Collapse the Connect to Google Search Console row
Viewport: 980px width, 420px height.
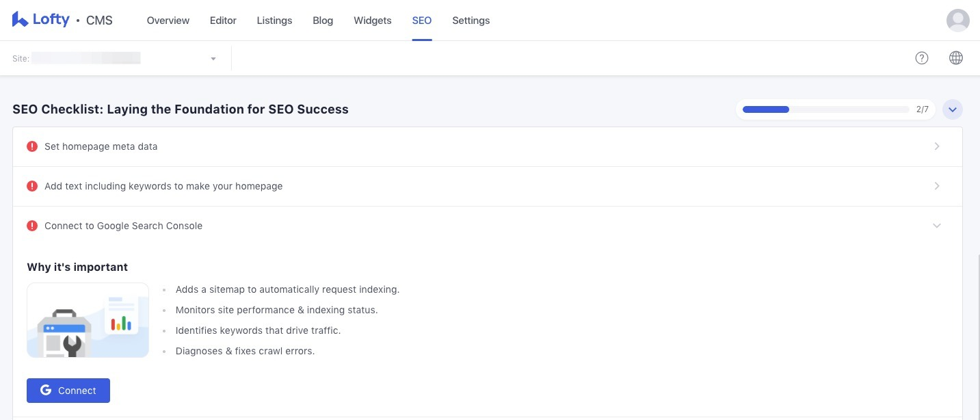pos(937,226)
